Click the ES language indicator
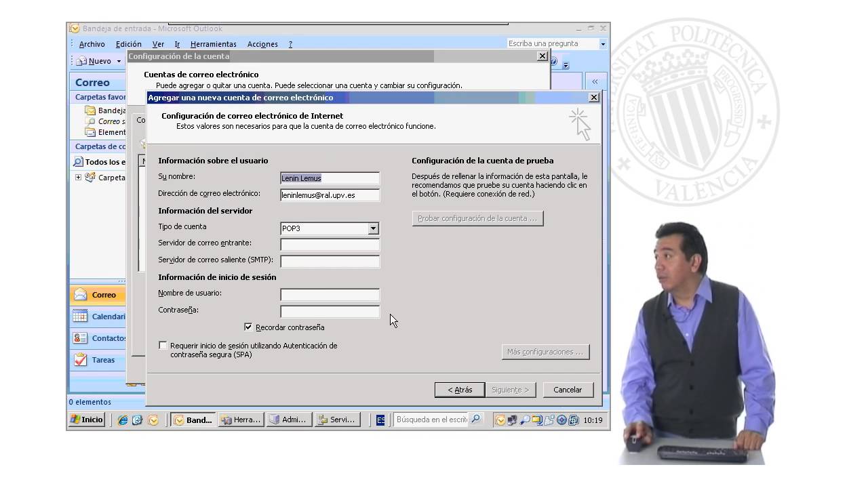 click(380, 420)
